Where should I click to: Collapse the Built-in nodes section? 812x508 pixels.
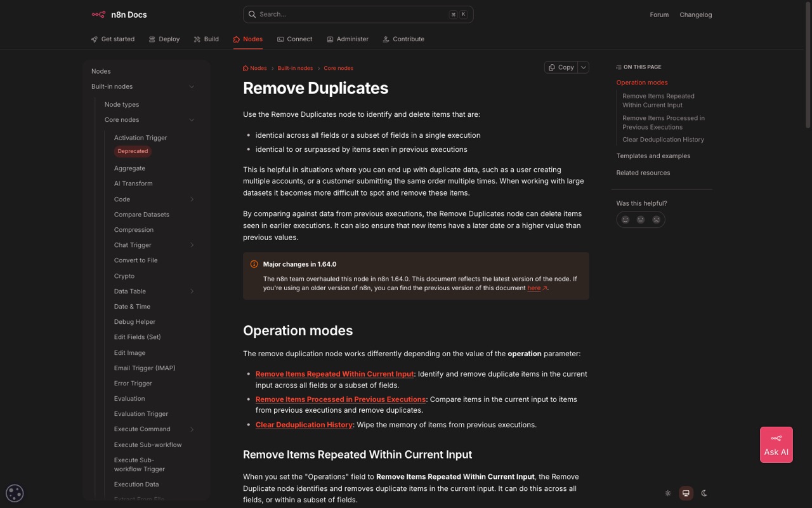[x=192, y=86]
